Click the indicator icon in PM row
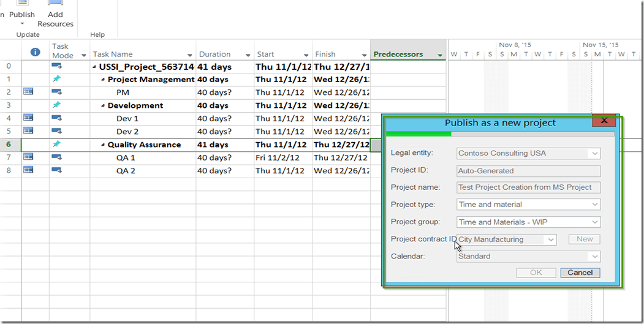The image size is (644, 324). coord(28,92)
